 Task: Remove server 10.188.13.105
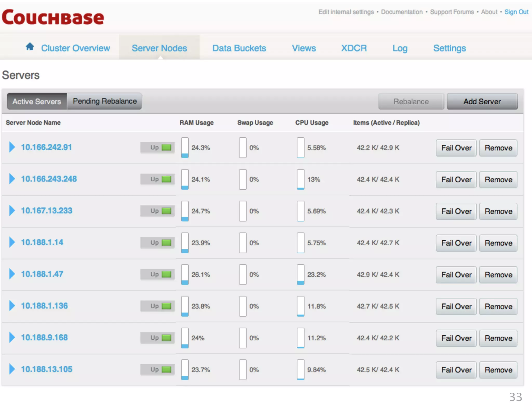click(x=498, y=370)
